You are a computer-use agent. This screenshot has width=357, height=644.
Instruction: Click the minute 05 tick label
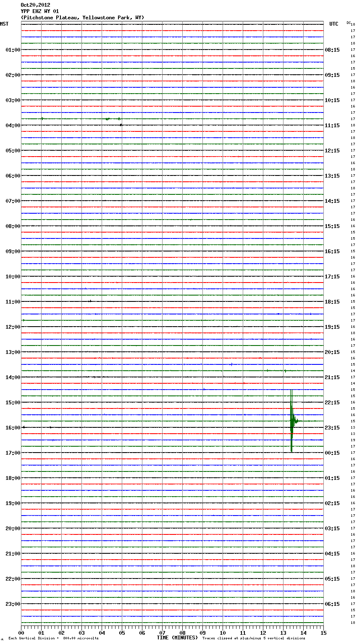click(x=122, y=633)
